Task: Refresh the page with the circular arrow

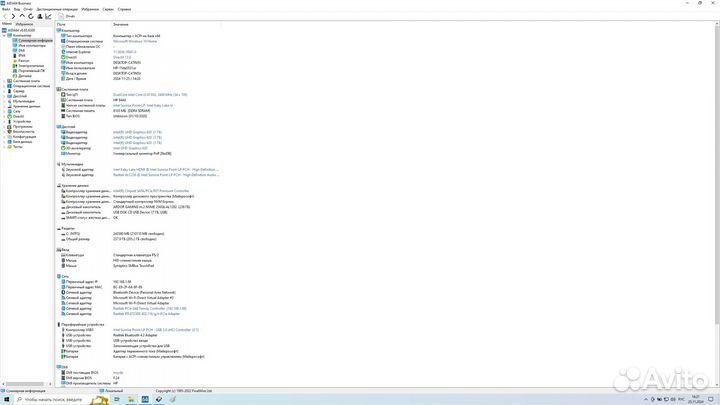Action: (31, 16)
